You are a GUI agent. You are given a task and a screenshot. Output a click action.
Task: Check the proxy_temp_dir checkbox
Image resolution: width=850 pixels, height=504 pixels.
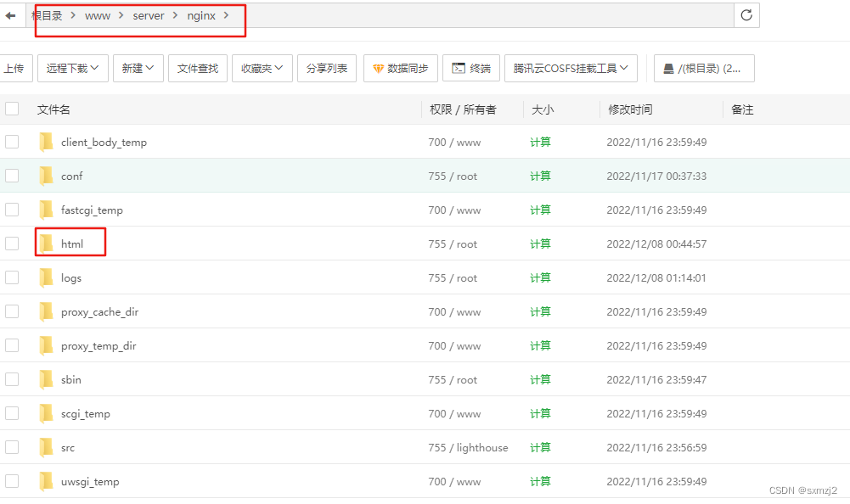(12, 345)
